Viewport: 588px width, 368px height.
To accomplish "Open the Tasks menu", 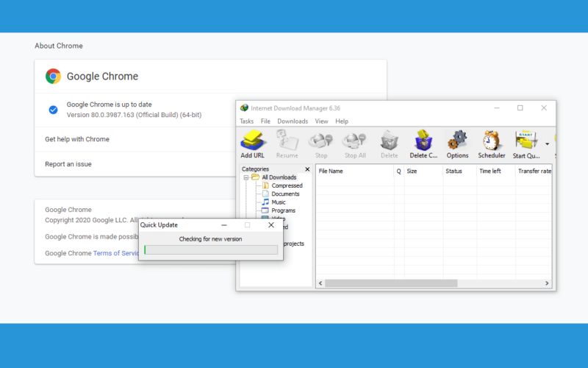I will pyautogui.click(x=246, y=121).
